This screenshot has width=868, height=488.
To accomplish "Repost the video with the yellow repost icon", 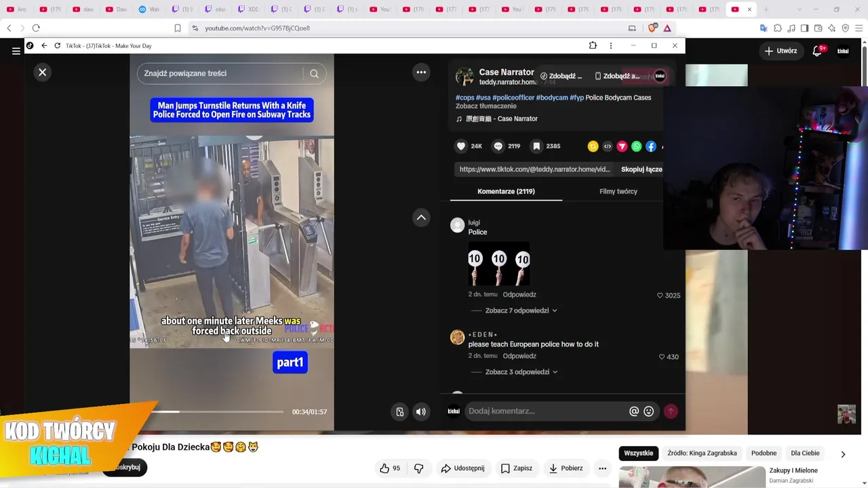I will pyautogui.click(x=593, y=146).
